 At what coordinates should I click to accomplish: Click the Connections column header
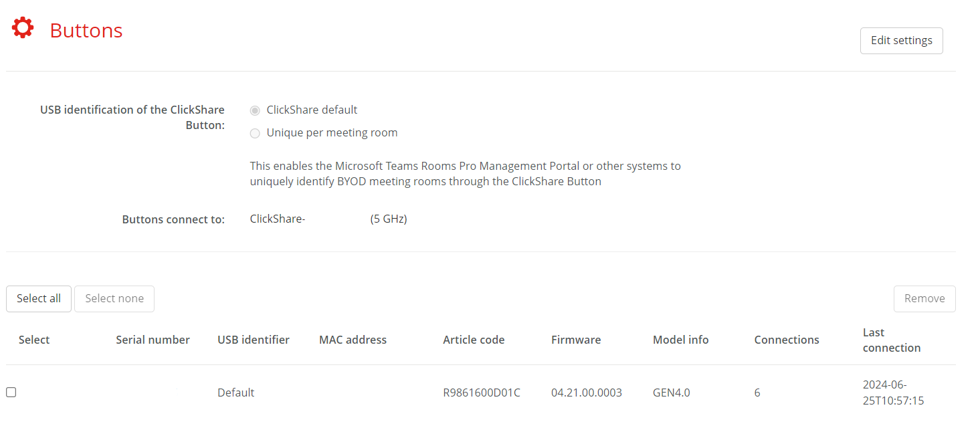tap(787, 340)
